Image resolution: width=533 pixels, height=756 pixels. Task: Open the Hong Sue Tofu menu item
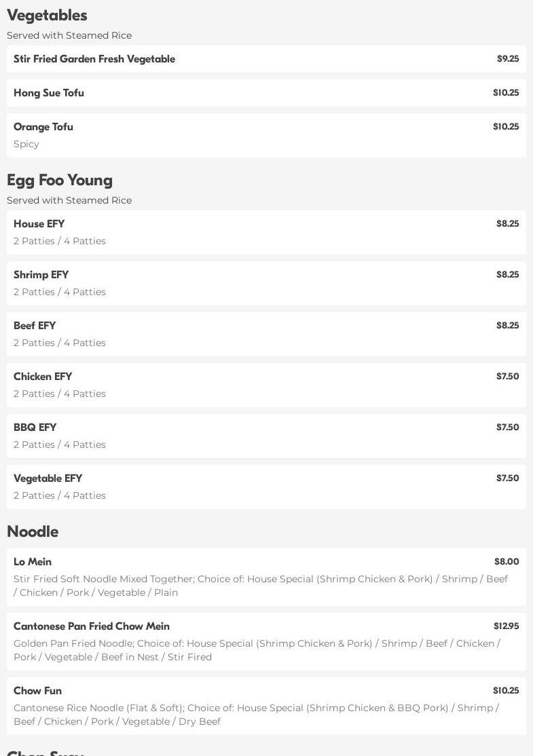click(x=49, y=93)
